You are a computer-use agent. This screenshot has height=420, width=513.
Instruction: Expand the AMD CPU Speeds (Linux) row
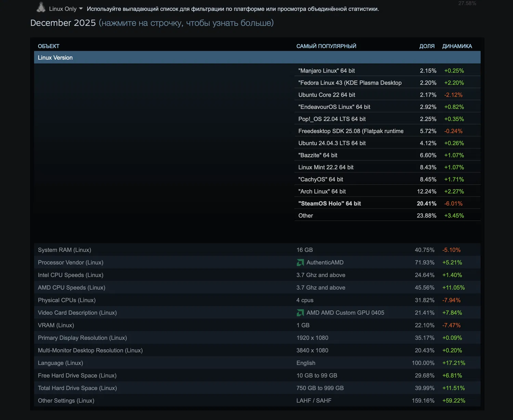click(257, 288)
